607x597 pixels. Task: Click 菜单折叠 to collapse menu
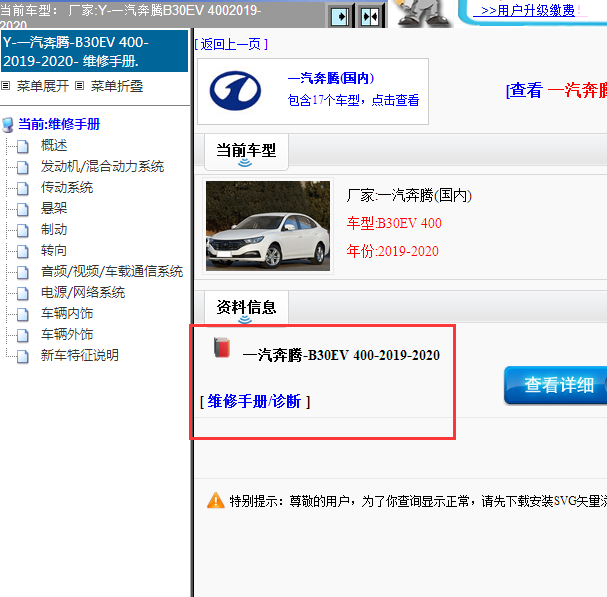click(117, 86)
